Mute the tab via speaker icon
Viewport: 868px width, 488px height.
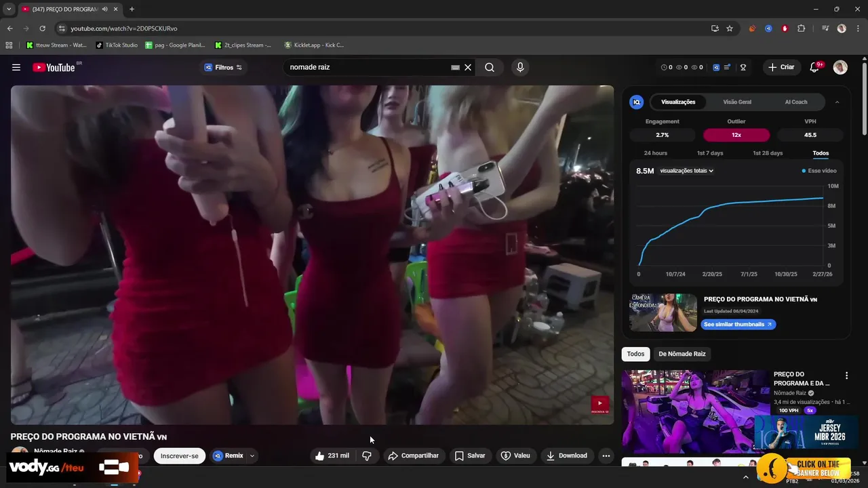104,9
